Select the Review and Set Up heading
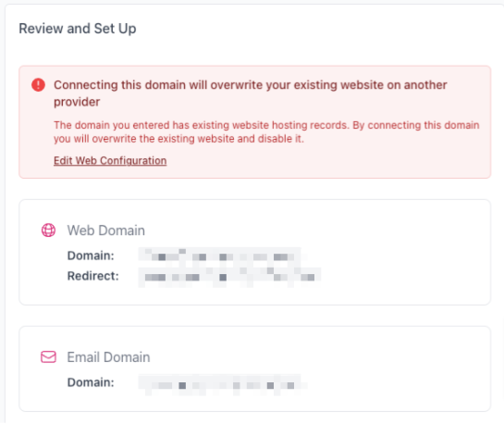The height and width of the screenshot is (424, 504). (78, 29)
